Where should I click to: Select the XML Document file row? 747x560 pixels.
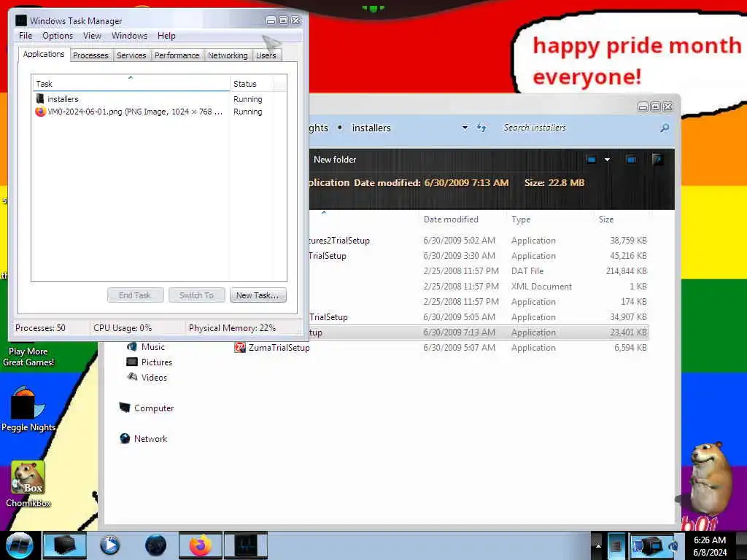479,286
